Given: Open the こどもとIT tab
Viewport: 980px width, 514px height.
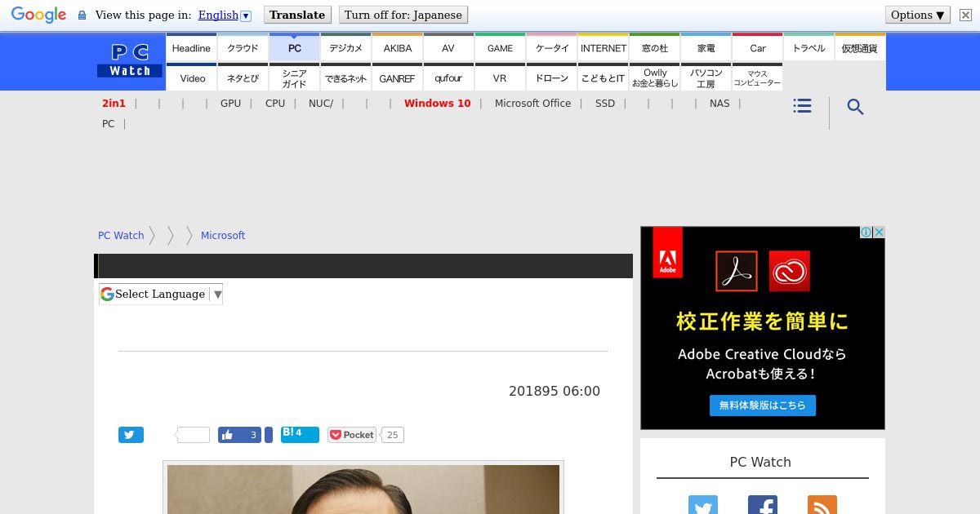Looking at the screenshot, I should [x=604, y=78].
